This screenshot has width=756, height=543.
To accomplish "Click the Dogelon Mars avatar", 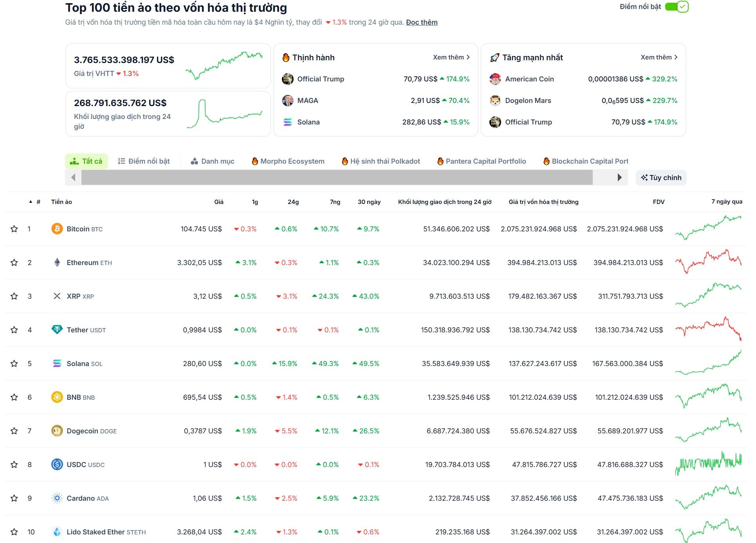I will [495, 101].
